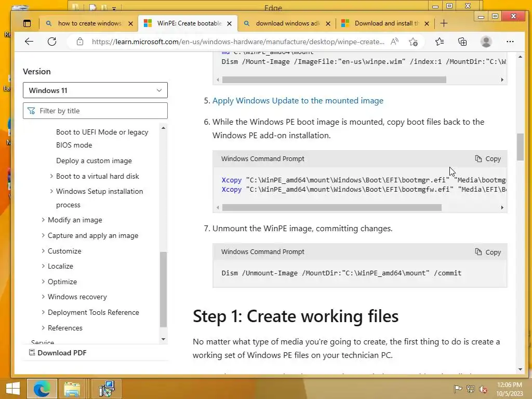Screen dimensions: 532x399
Task: Expand 'Windows Setup installation process'
Action: (x=99, y=198)
